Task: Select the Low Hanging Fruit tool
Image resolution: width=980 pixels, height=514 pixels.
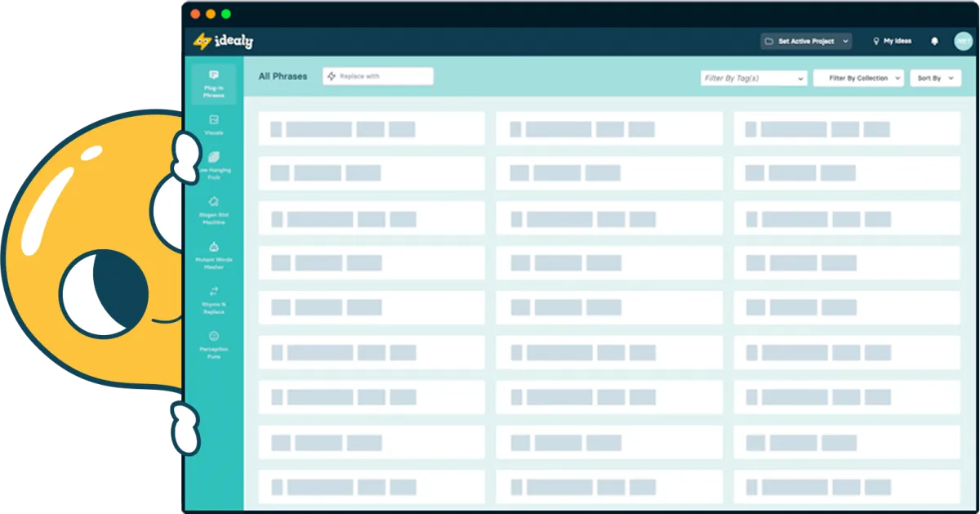Action: pyautogui.click(x=214, y=168)
